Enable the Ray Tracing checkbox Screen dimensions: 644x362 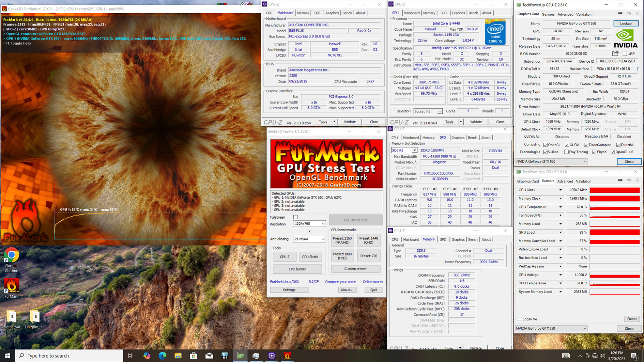(x=567, y=152)
